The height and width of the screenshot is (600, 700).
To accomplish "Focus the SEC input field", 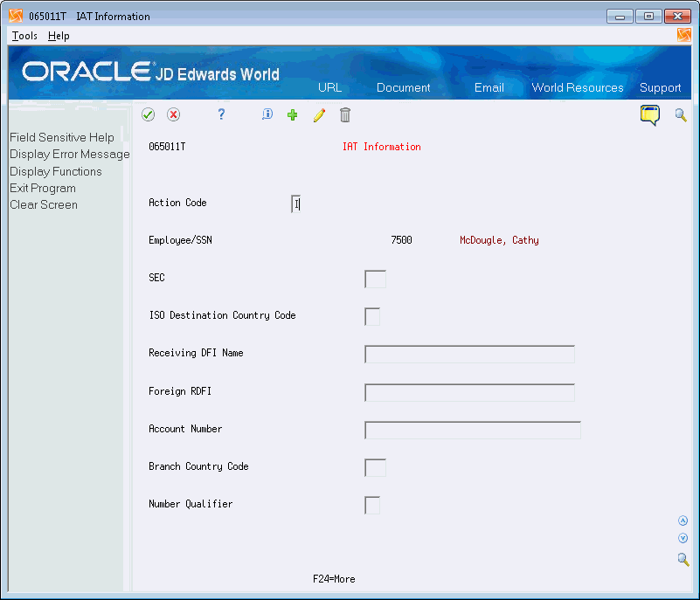I will coord(375,279).
